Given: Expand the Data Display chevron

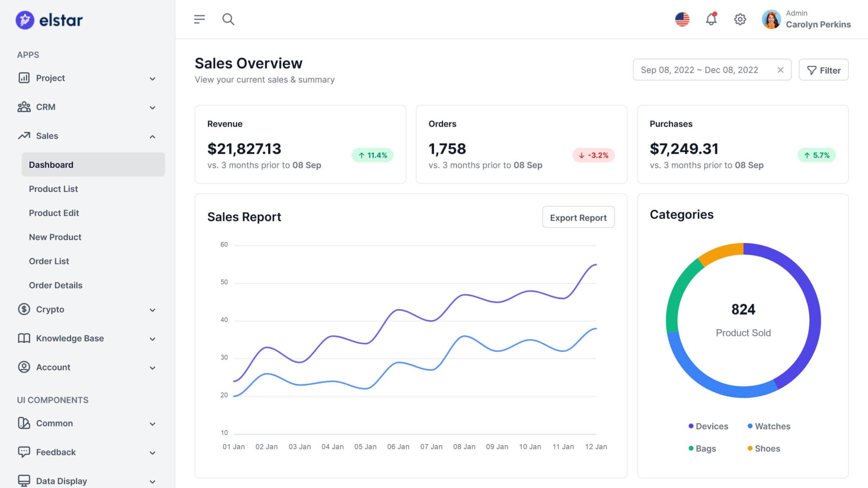Looking at the screenshot, I should pos(153,482).
